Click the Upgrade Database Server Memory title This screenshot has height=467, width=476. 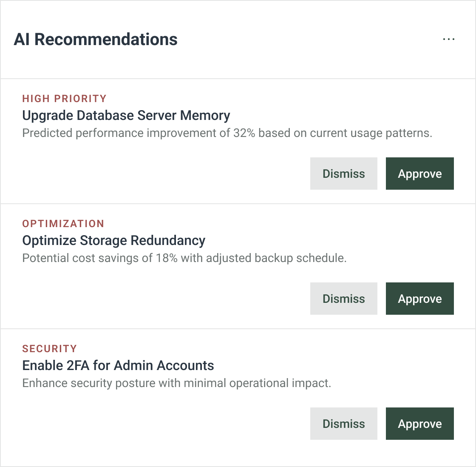(126, 115)
